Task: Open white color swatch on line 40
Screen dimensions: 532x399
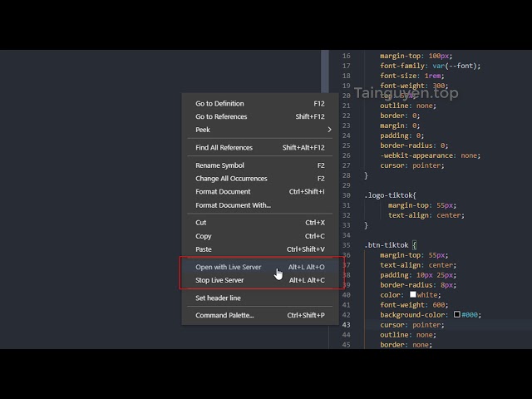Action: point(412,294)
